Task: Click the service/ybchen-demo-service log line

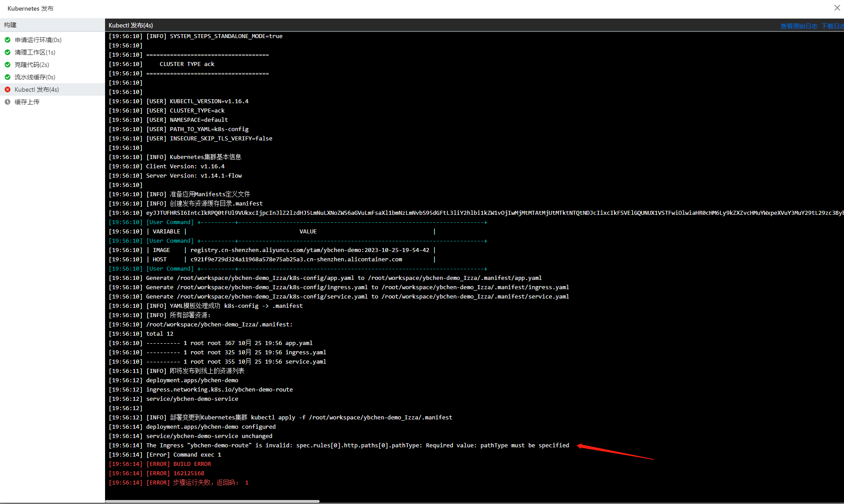Action: point(174,399)
